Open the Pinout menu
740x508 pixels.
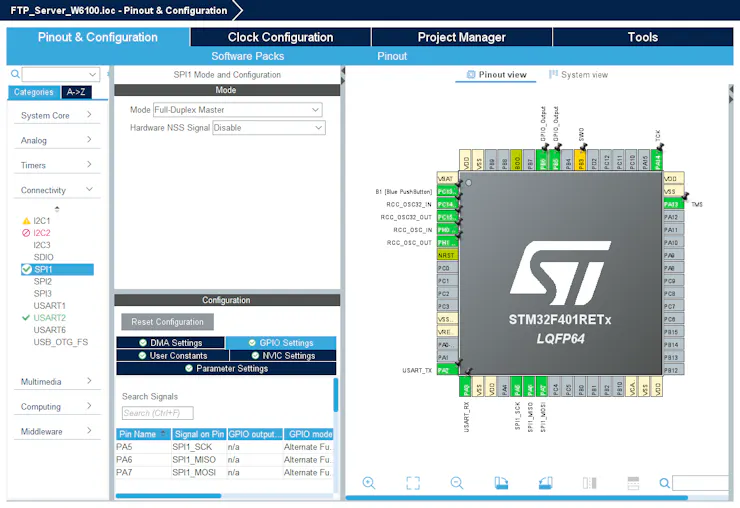tap(392, 56)
